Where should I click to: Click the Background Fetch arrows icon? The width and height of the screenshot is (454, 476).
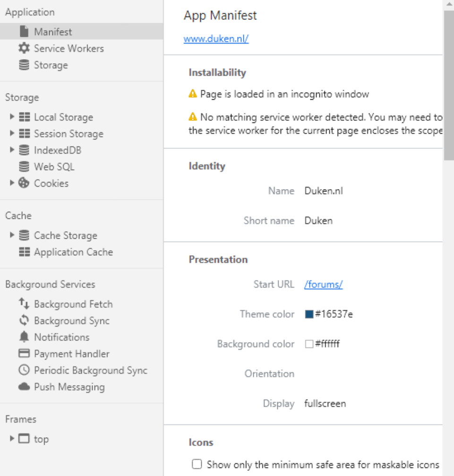24,303
